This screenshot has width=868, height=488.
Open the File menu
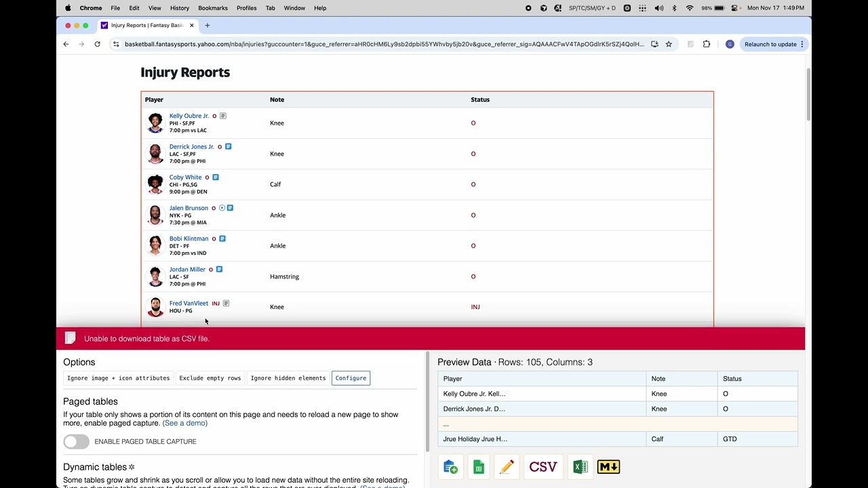(x=115, y=8)
